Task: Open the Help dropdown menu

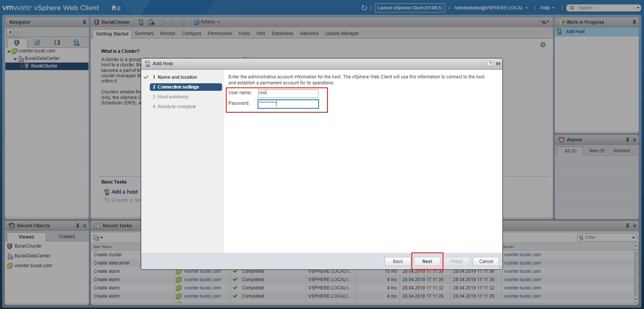Action: 547,8
